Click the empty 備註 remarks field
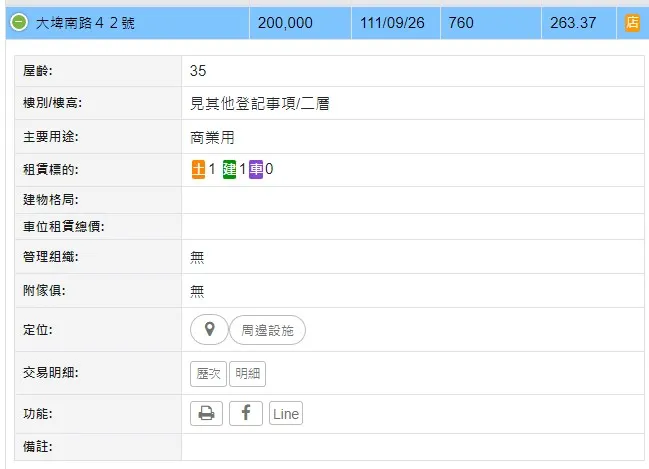Viewport: 649px width, 469px height. coord(412,446)
